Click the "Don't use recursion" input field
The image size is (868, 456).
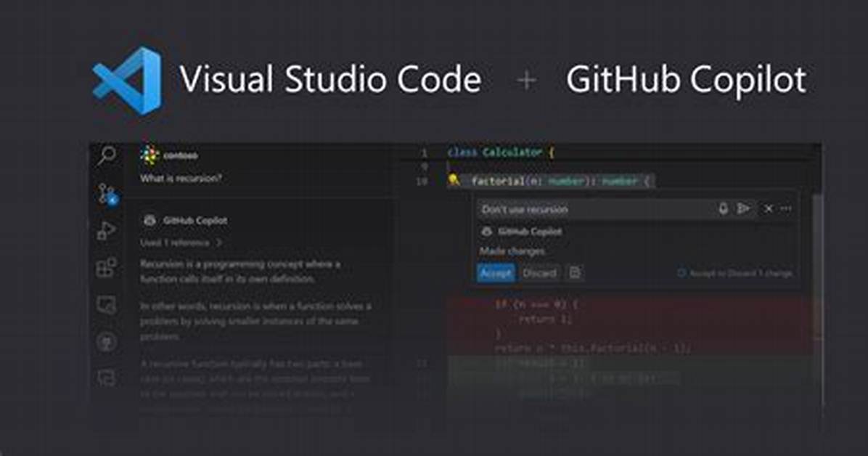595,209
